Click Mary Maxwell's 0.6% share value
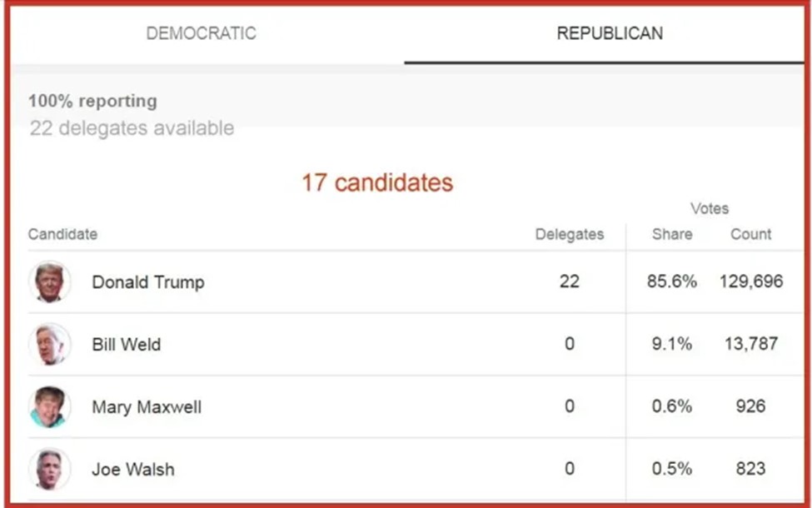The width and height of the screenshot is (812, 508). [x=670, y=407]
